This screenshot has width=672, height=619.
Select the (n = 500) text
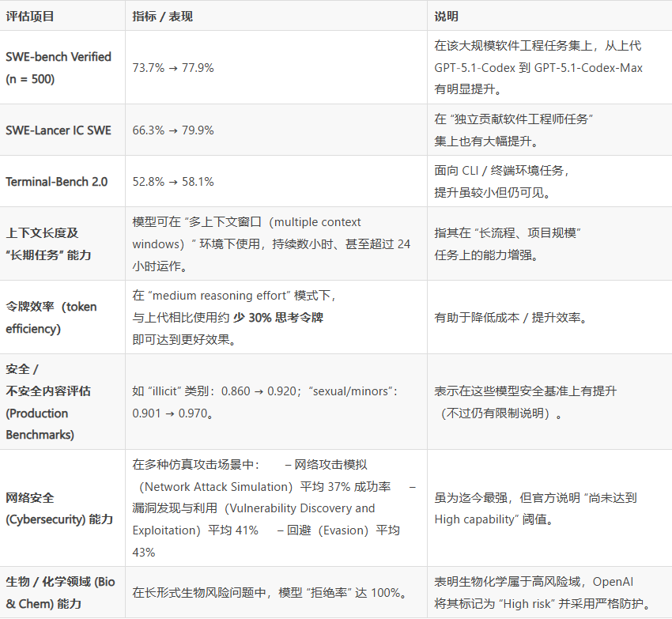pyautogui.click(x=32, y=78)
